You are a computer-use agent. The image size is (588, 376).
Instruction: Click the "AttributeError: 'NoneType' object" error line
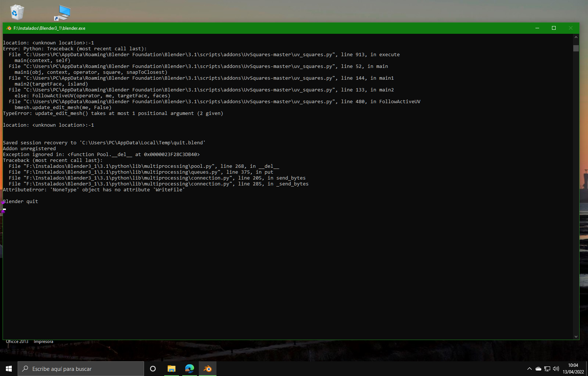[94, 190]
